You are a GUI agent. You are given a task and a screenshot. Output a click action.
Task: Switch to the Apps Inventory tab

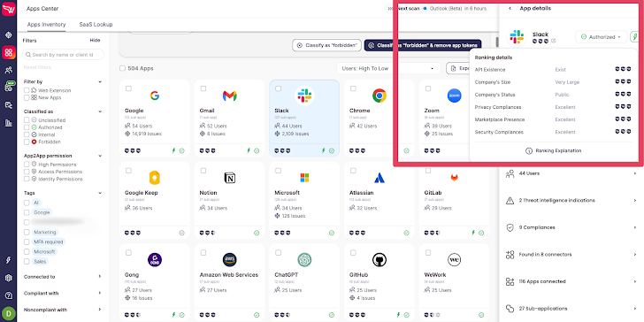pos(46,25)
